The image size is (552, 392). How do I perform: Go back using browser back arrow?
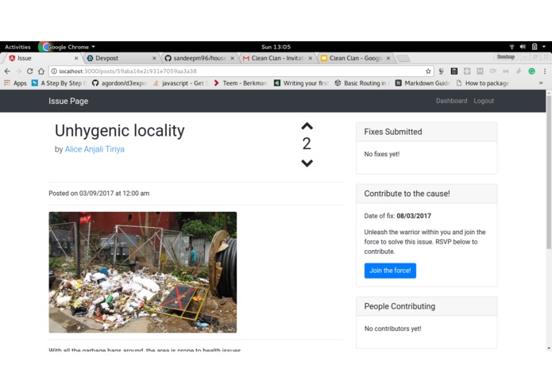tap(7, 71)
